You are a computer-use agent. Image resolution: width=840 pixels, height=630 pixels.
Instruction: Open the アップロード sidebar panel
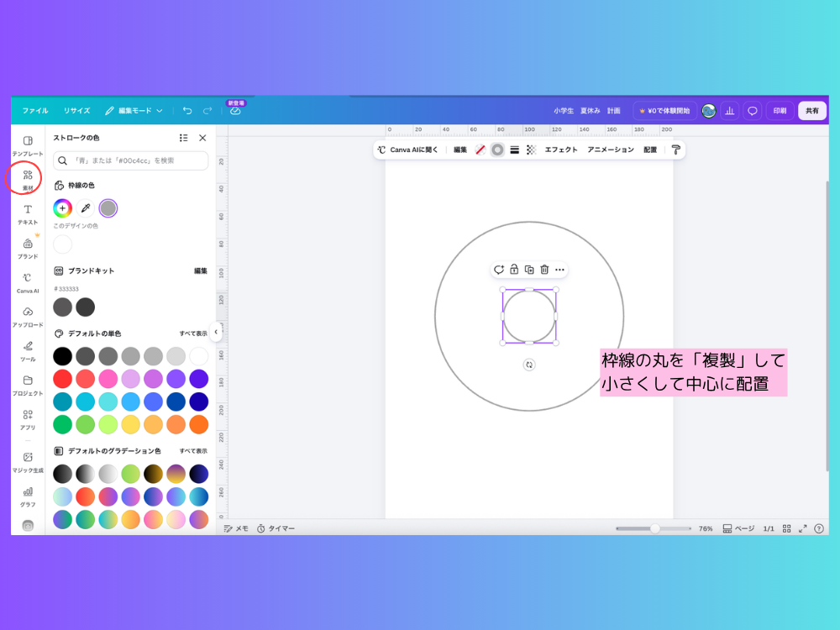(x=28, y=318)
